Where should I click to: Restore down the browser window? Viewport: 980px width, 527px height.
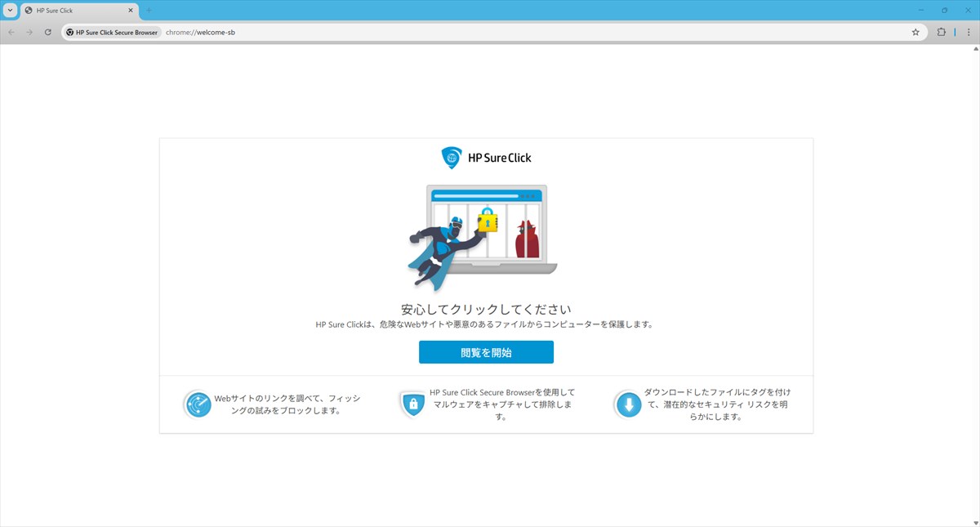(x=945, y=11)
